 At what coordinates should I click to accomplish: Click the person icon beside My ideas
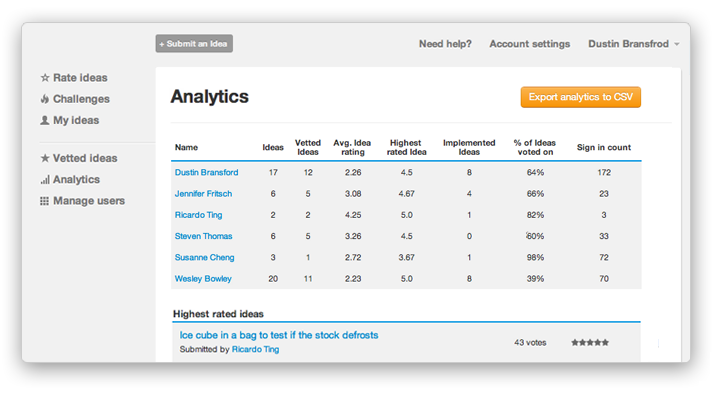click(x=45, y=120)
